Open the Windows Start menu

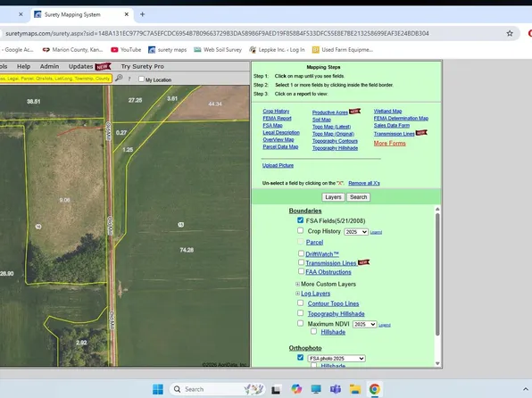coord(158,389)
